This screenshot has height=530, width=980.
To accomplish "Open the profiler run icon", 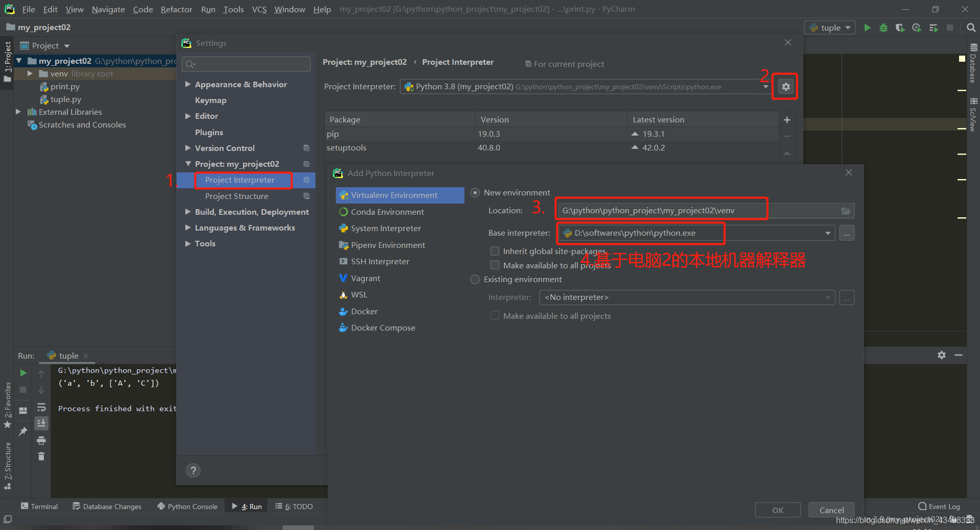I will (x=917, y=28).
